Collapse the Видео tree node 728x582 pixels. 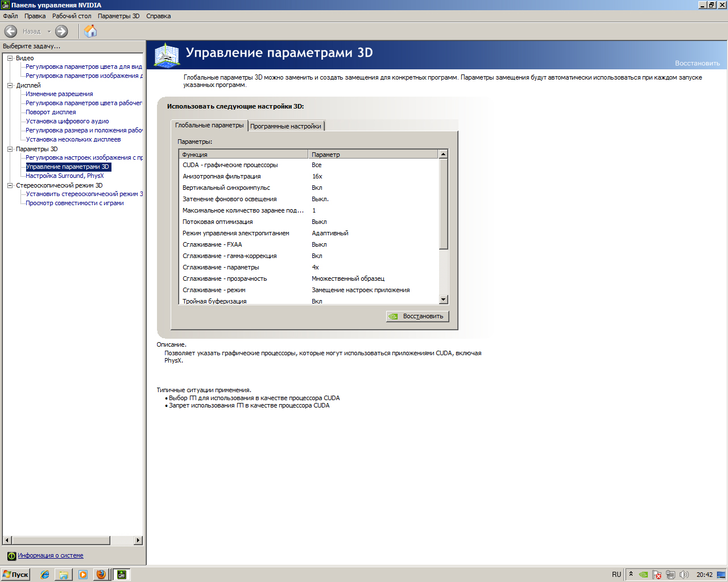10,58
